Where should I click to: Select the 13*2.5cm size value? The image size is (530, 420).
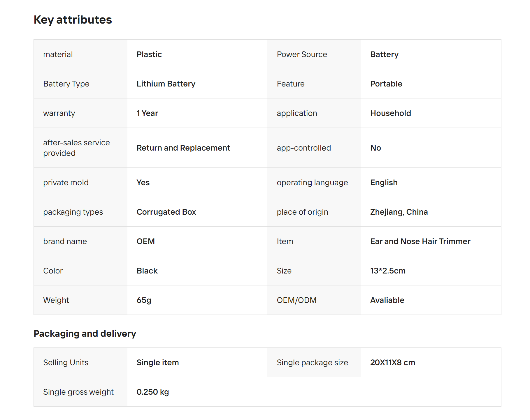pyautogui.click(x=388, y=271)
